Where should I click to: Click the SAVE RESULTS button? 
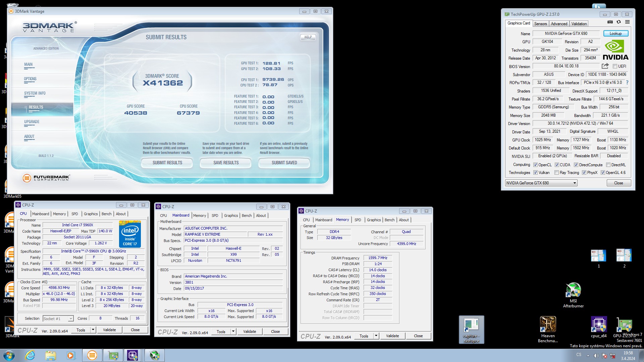(x=226, y=163)
